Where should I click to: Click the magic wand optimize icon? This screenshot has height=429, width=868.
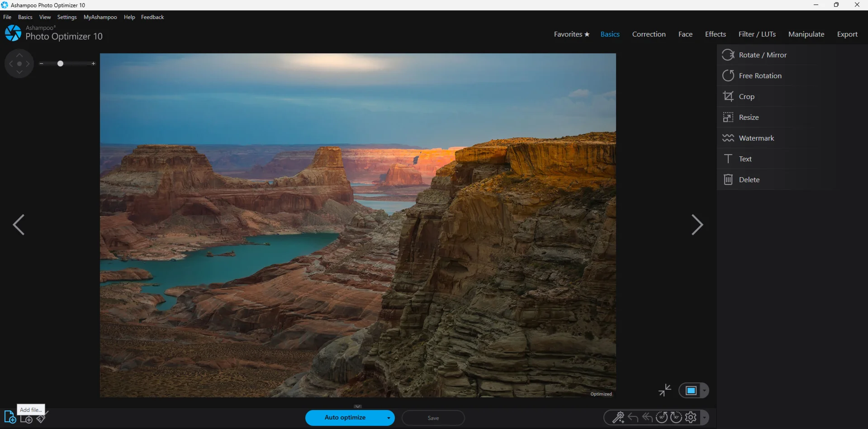[x=618, y=417]
